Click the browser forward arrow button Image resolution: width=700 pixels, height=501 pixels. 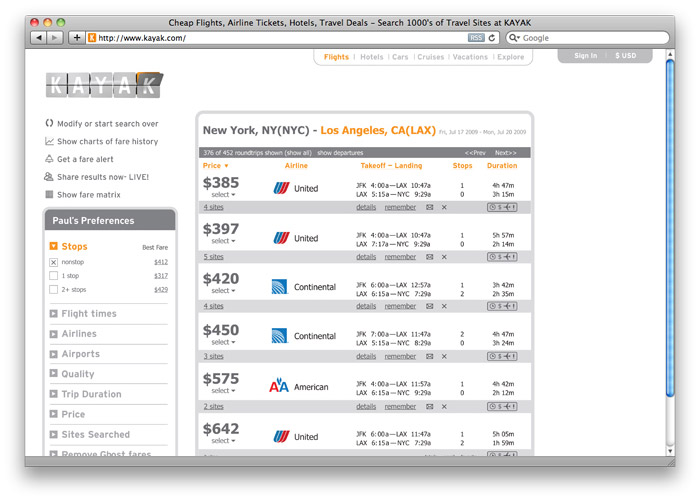click(x=54, y=38)
